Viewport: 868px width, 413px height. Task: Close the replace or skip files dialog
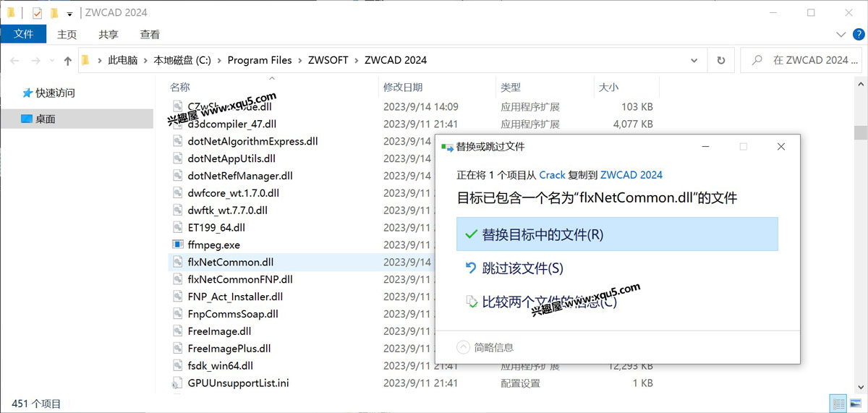click(x=780, y=146)
